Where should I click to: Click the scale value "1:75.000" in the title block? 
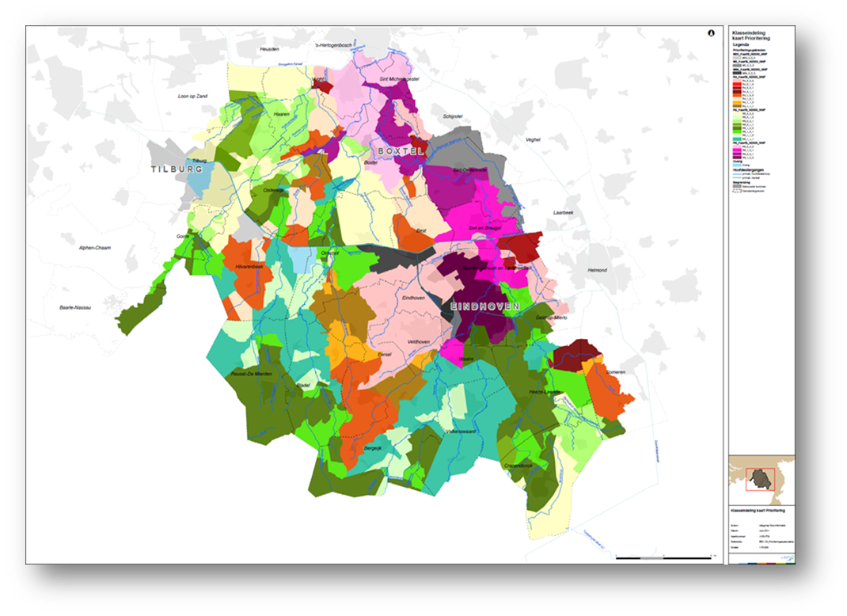pyautogui.click(x=765, y=547)
